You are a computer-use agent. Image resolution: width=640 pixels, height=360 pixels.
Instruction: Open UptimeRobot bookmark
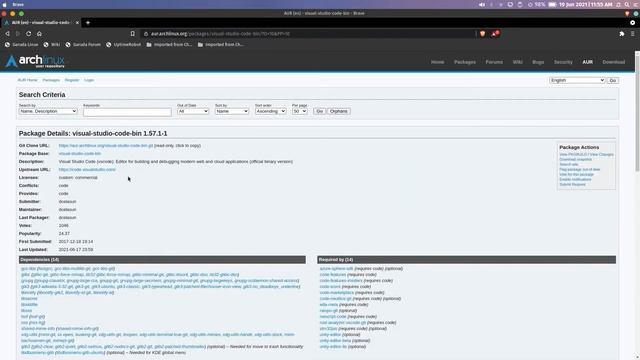coord(123,44)
